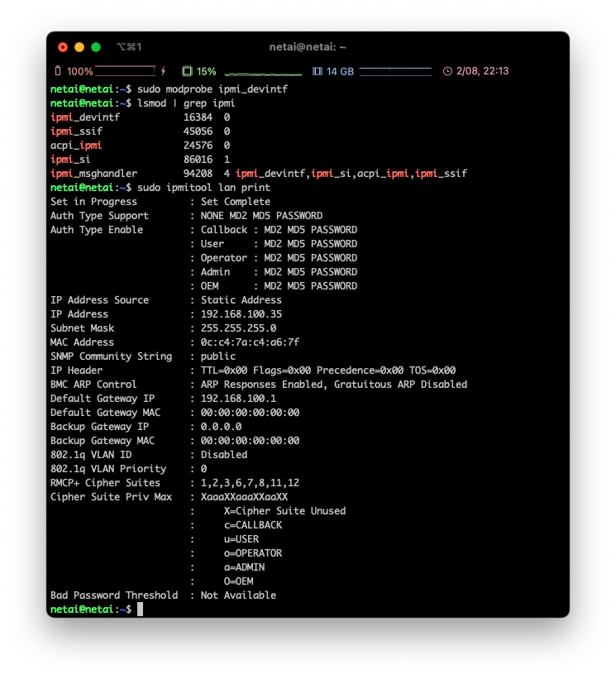This screenshot has width=616, height=679.
Task: Click the 'Set Complete' value
Action: [235, 202]
